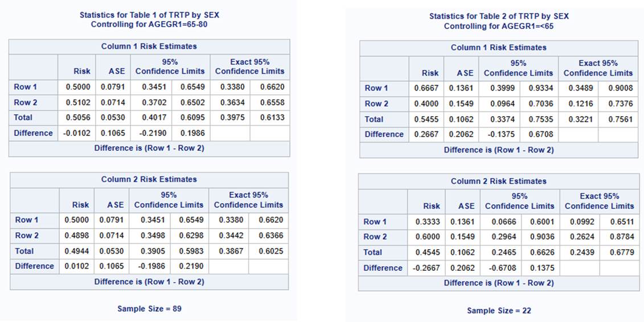Click the 'Statistics for Table 1 of TRTP by SEX' title
The height and width of the screenshot is (322, 644).
[x=149, y=15]
